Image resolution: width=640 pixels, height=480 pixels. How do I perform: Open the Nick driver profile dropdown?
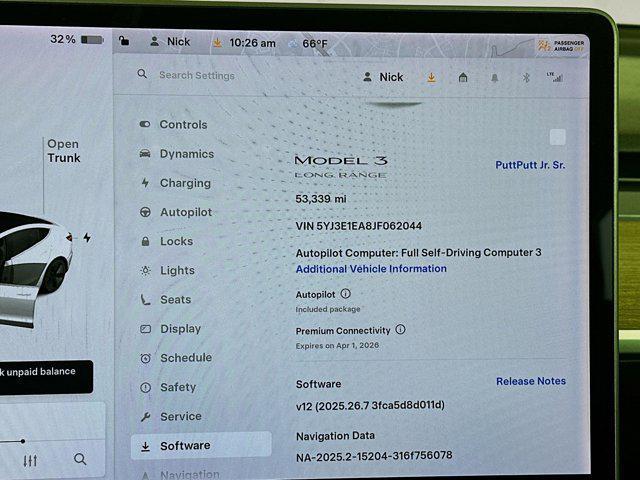coord(383,77)
